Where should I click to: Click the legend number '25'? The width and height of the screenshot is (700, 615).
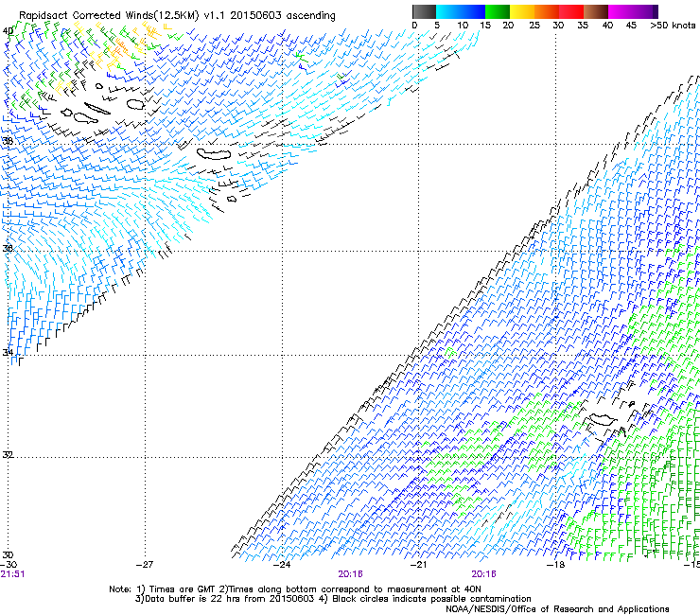pos(534,26)
